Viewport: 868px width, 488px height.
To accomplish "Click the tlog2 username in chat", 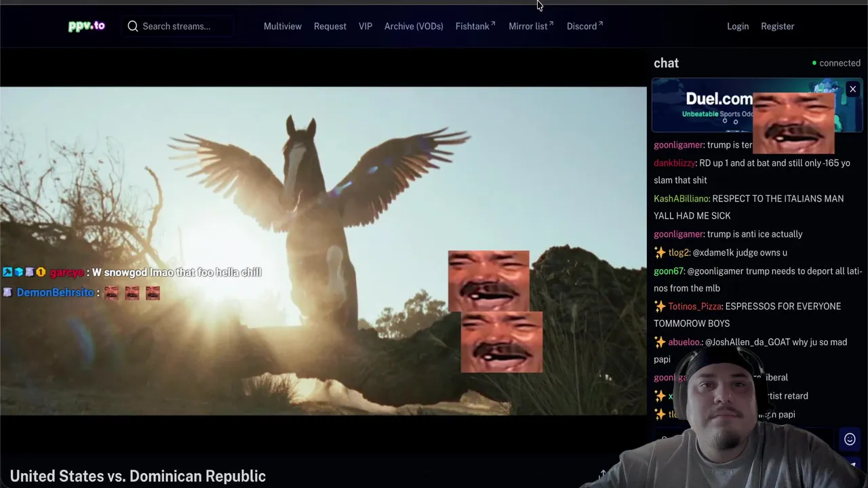I will click(678, 252).
